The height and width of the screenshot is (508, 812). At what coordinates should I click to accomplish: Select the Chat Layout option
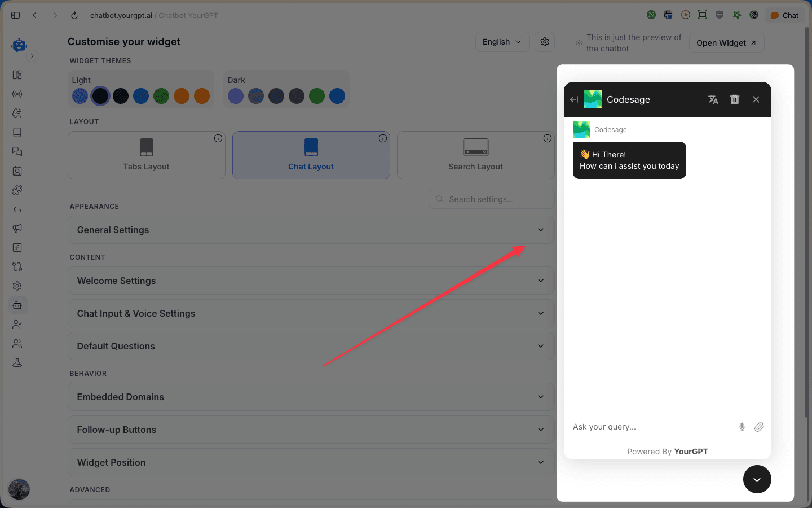311,155
